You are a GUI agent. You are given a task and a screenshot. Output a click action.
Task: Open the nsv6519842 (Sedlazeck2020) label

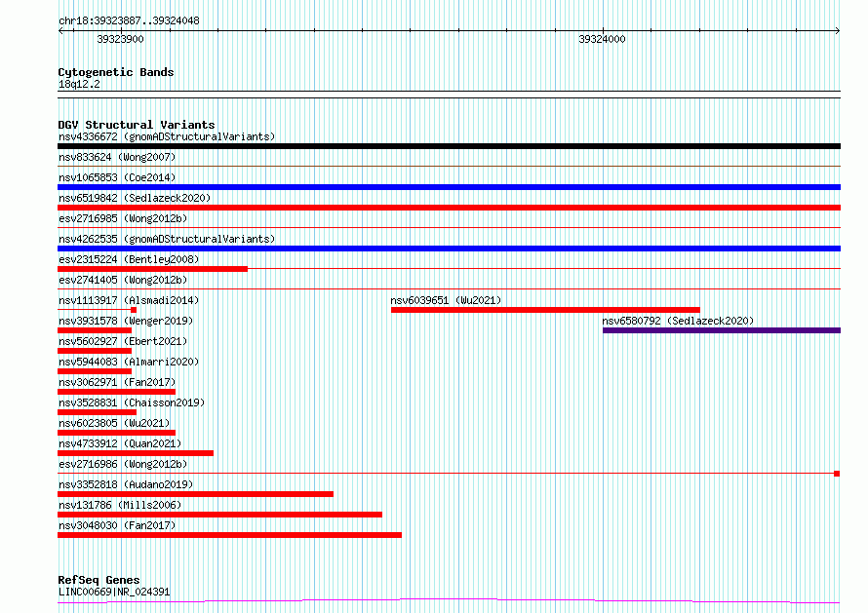click(x=135, y=198)
